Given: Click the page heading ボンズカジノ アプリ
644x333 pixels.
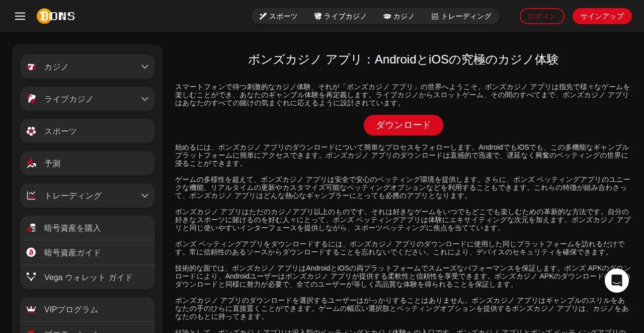Looking at the screenshot, I should point(403,59).
